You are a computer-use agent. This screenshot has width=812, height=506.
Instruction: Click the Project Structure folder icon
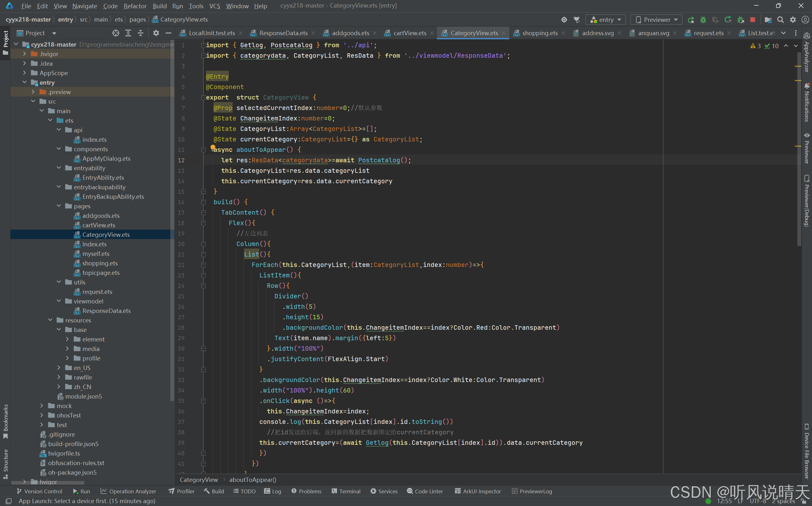(768, 20)
